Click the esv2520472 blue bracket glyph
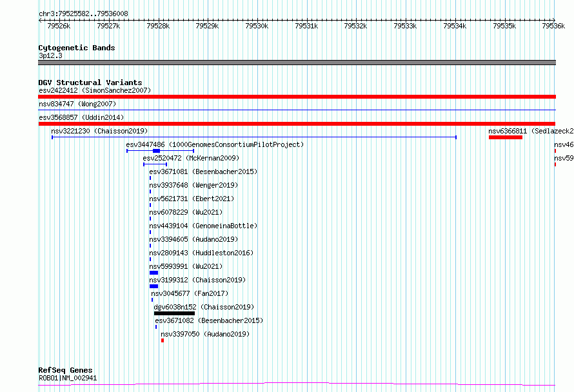This screenshot has width=574, height=392. (x=155, y=164)
